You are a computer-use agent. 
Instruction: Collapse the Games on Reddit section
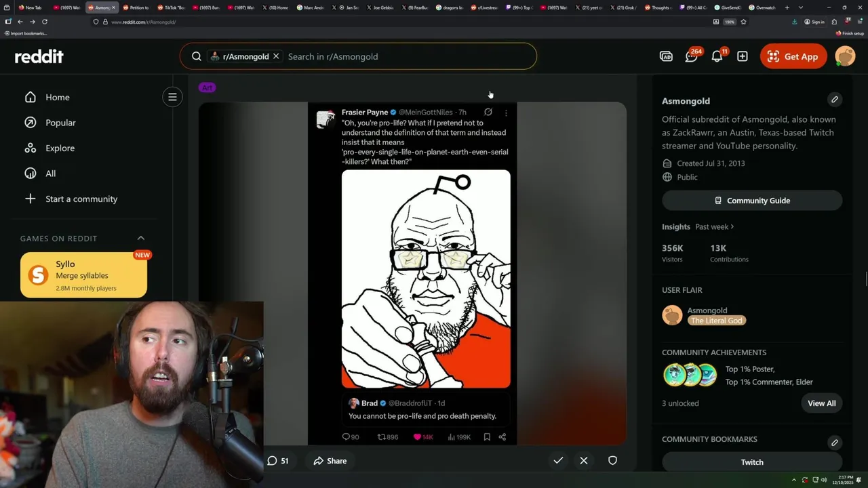[x=141, y=238]
